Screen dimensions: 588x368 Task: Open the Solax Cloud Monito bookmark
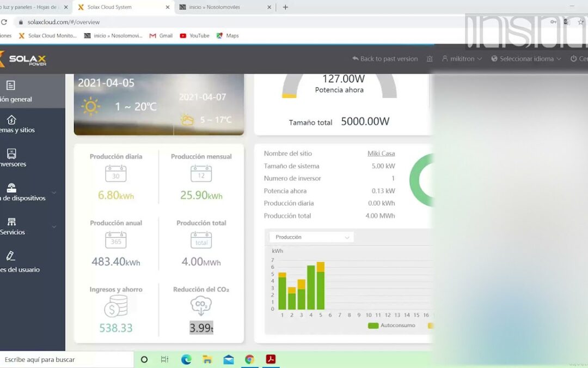(x=47, y=35)
